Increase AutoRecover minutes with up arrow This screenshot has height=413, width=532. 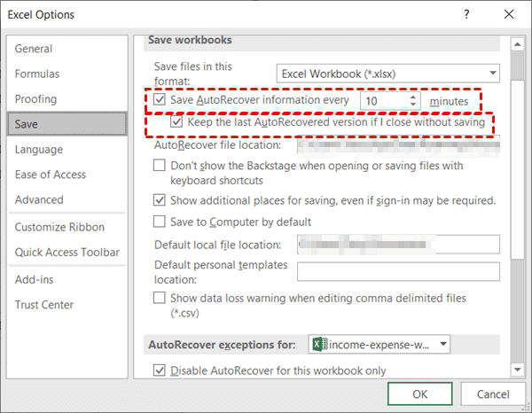(413, 97)
